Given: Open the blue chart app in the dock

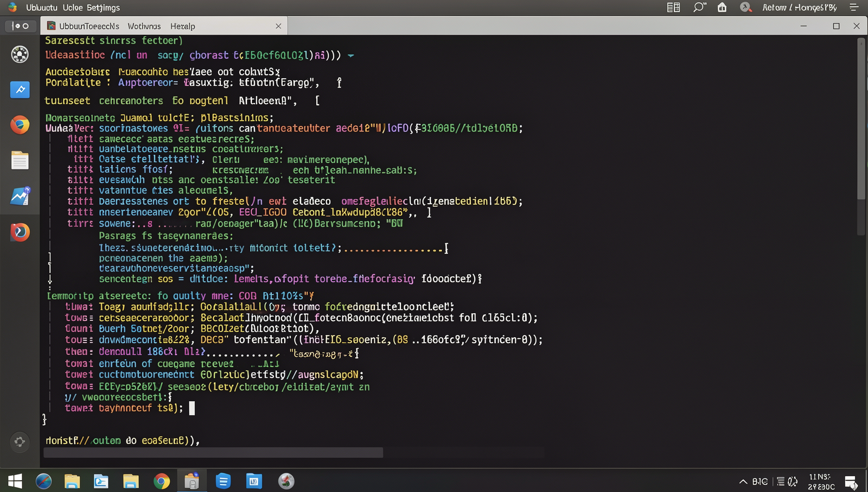Looking at the screenshot, I should pyautogui.click(x=20, y=196).
